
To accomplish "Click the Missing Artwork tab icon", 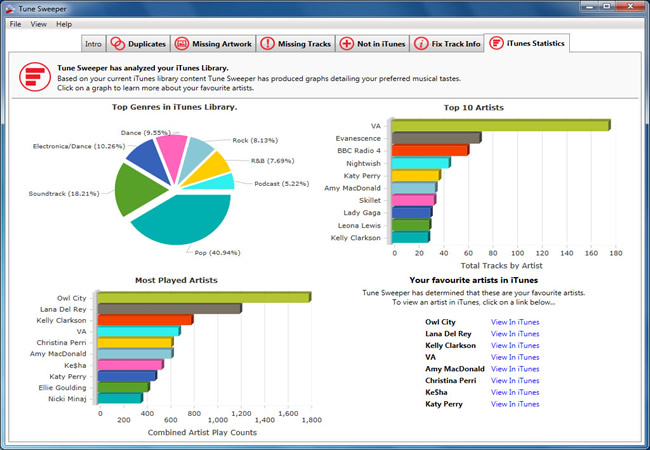I will (x=182, y=44).
